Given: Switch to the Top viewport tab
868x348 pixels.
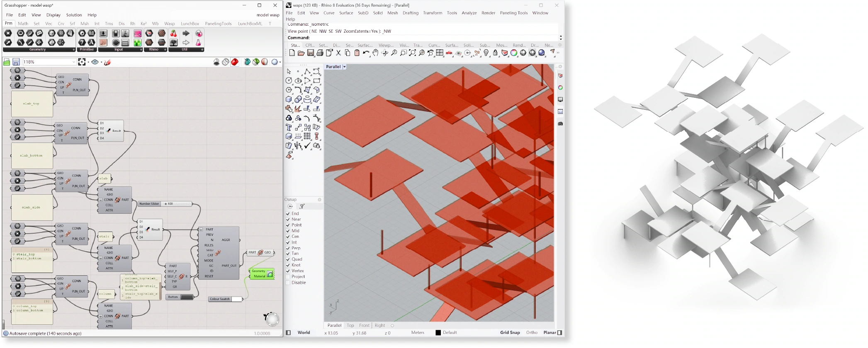Looking at the screenshot, I should (x=350, y=326).
